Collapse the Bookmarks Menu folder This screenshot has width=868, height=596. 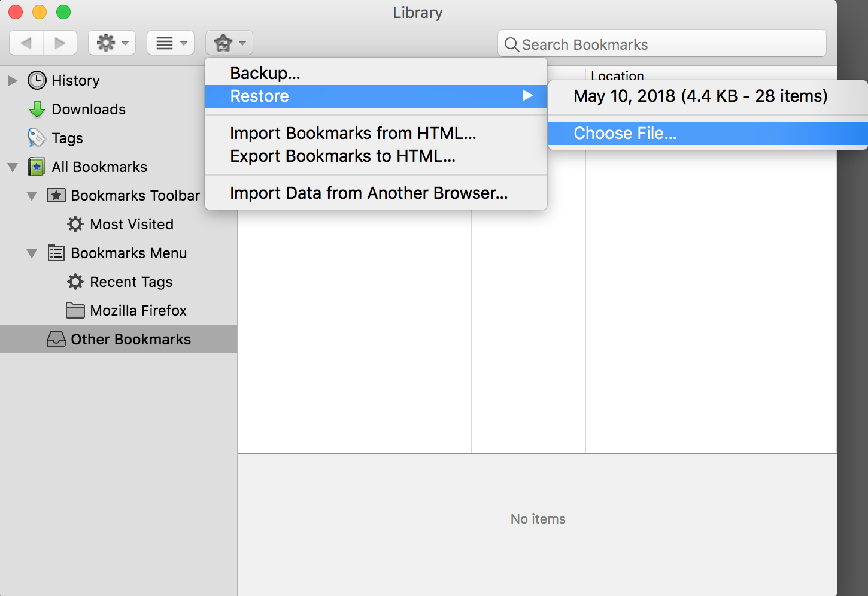[x=32, y=253]
